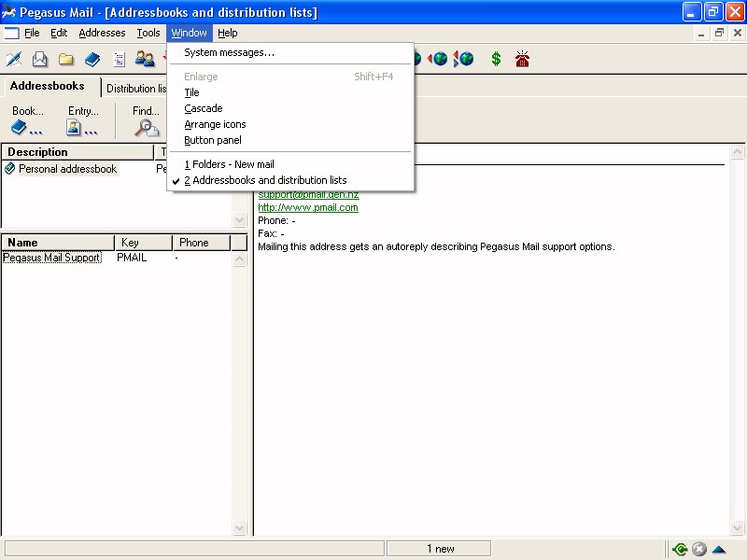Click the green dollar sign icon
Screen dimensions: 747x560
(496, 59)
